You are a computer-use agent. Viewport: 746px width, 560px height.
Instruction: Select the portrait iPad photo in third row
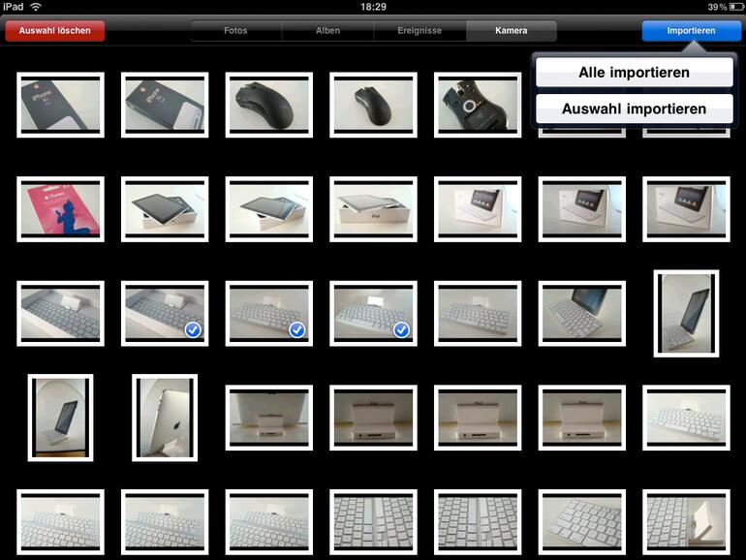click(x=686, y=314)
